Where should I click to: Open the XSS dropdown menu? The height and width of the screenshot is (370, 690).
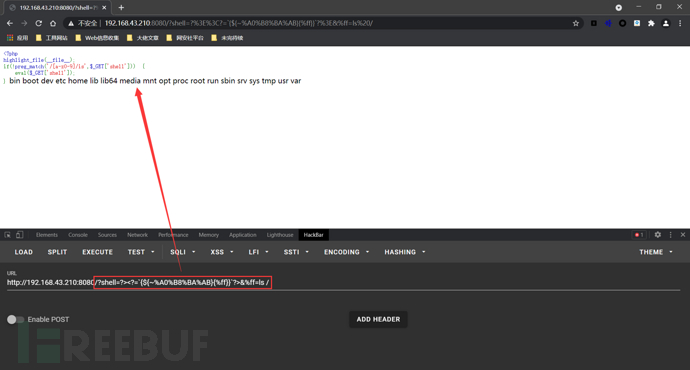(x=222, y=252)
